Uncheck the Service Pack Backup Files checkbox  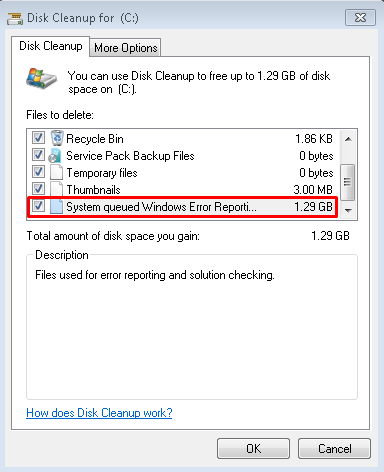pyautogui.click(x=38, y=154)
